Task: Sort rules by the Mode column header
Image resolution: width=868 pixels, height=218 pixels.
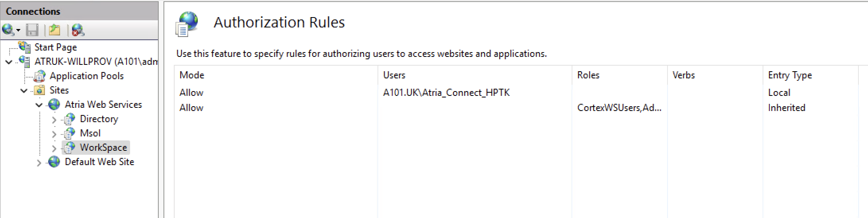Action: coord(192,75)
